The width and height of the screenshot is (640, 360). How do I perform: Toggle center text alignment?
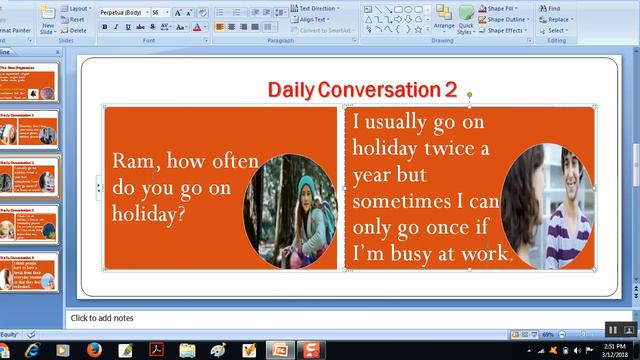click(231, 27)
